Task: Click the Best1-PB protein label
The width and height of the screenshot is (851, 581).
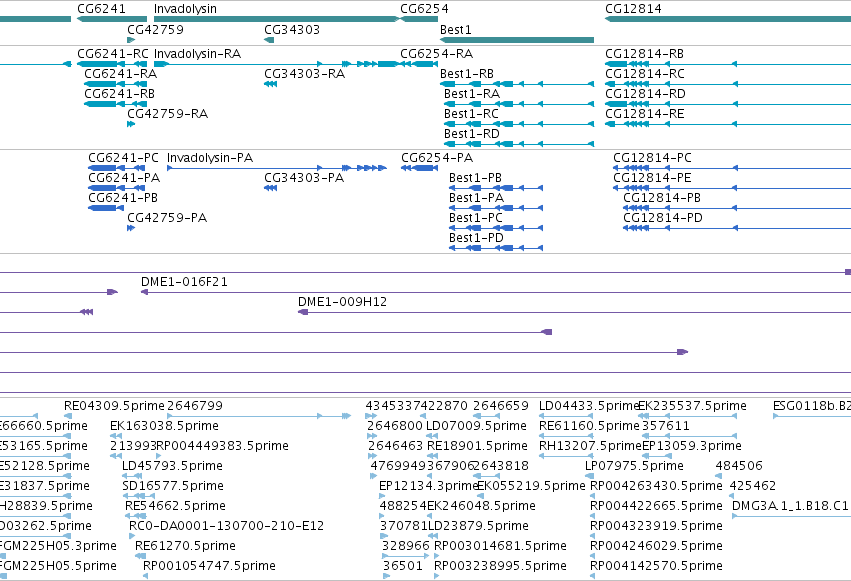Action: coord(475,177)
